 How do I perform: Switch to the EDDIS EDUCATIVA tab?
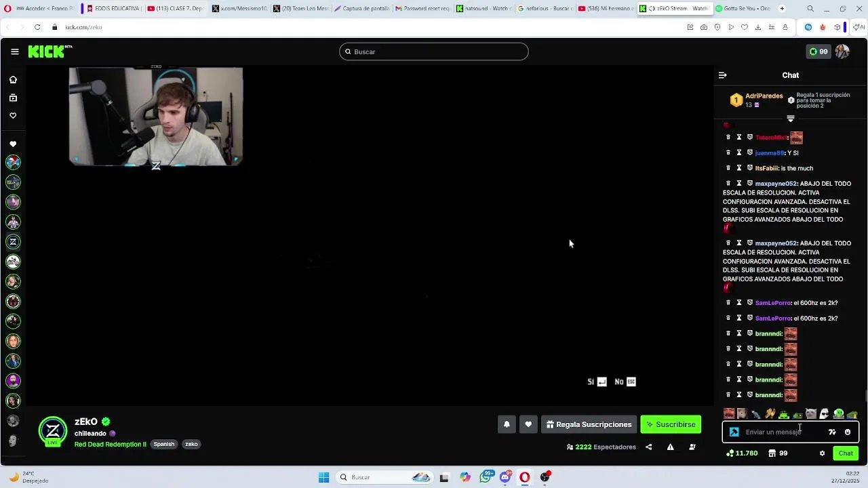point(113,9)
